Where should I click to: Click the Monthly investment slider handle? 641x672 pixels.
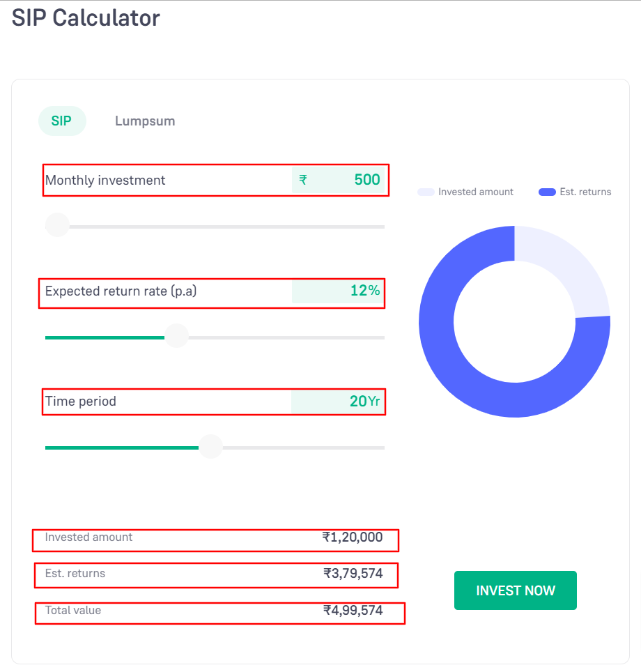[57, 225]
